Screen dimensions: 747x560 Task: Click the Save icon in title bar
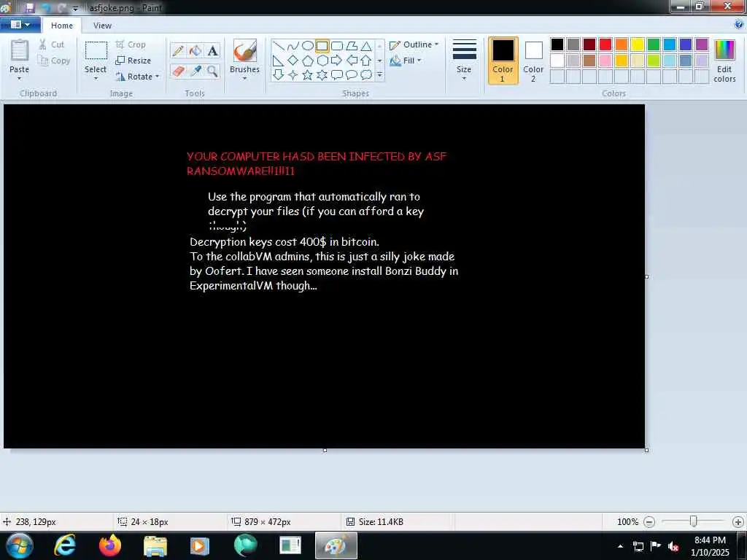coord(30,7)
